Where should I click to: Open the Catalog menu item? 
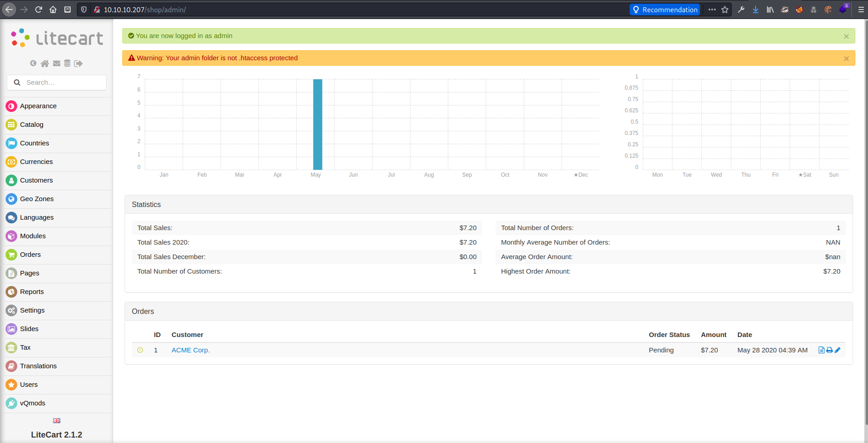click(x=32, y=125)
